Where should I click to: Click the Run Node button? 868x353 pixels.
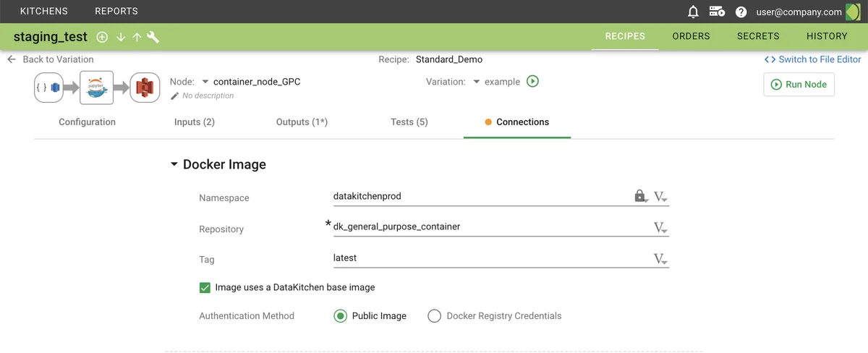799,84
